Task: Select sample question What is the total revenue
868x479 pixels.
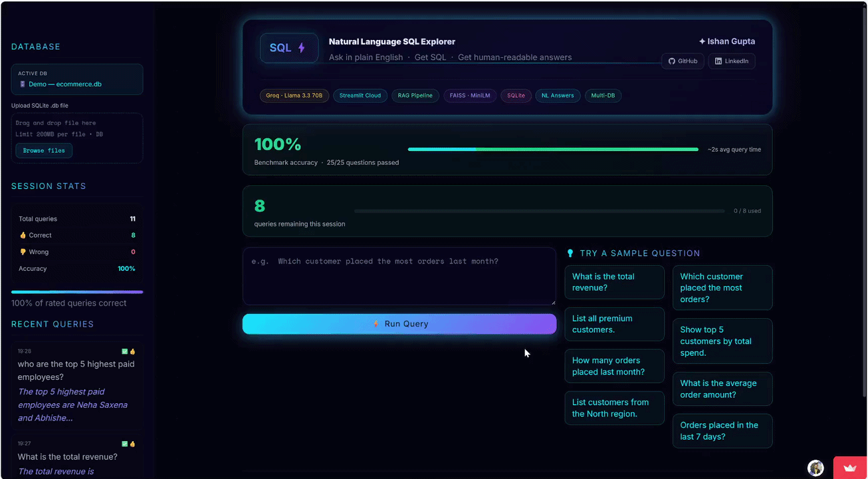Action: point(614,282)
